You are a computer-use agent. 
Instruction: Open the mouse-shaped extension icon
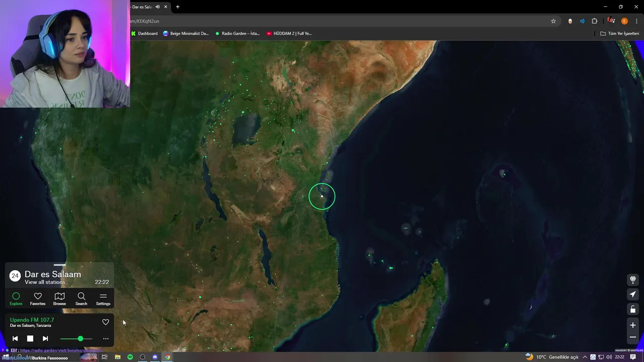pyautogui.click(x=570, y=21)
